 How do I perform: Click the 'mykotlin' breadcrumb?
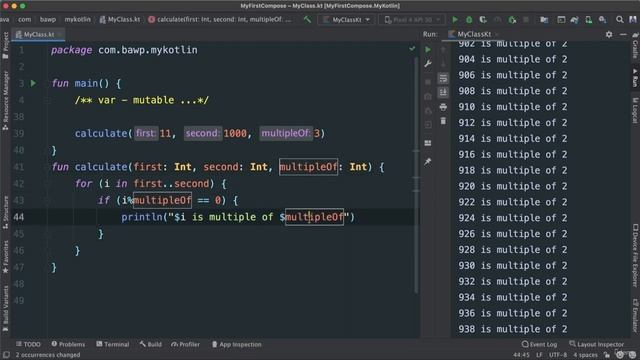pyautogui.click(x=78, y=19)
